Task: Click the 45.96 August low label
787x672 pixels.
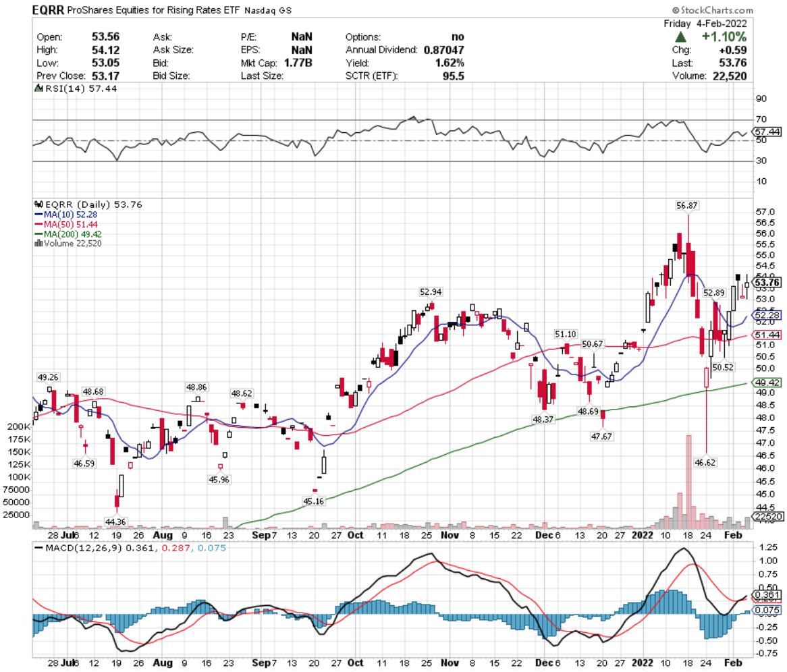Action: (219, 480)
